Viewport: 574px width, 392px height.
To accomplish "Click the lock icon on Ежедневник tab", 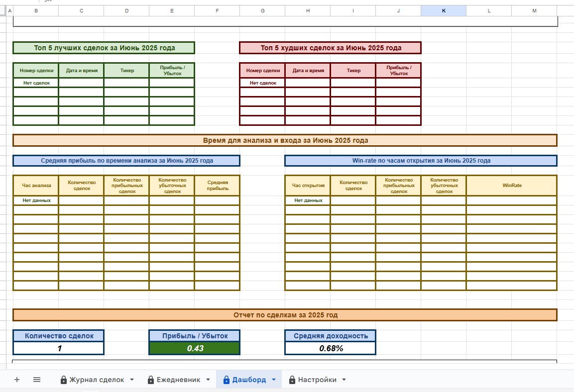I will coord(151,380).
